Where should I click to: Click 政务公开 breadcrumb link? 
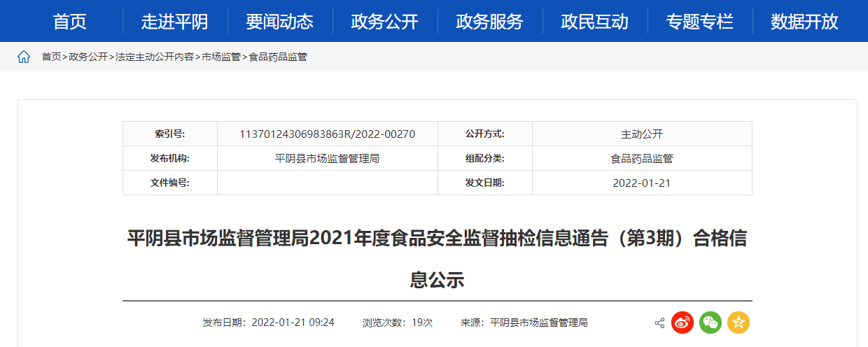(88, 57)
